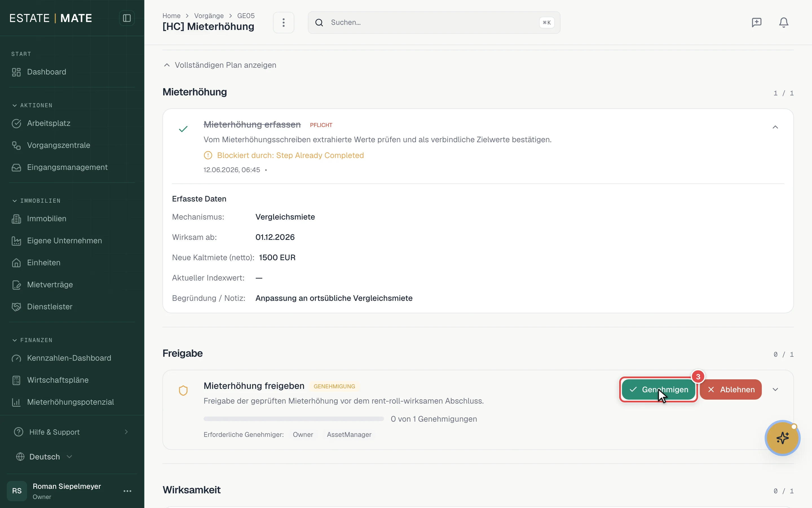Open the three-dot options menu beside title
This screenshot has height=508, width=812.
pos(284,23)
